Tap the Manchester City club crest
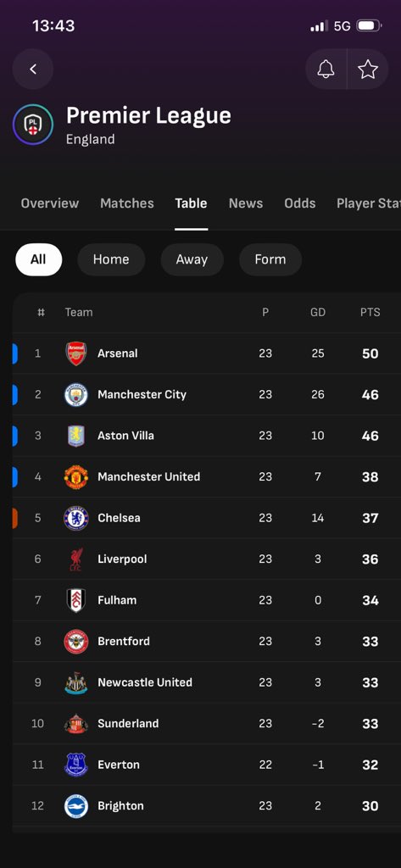 [x=76, y=395]
